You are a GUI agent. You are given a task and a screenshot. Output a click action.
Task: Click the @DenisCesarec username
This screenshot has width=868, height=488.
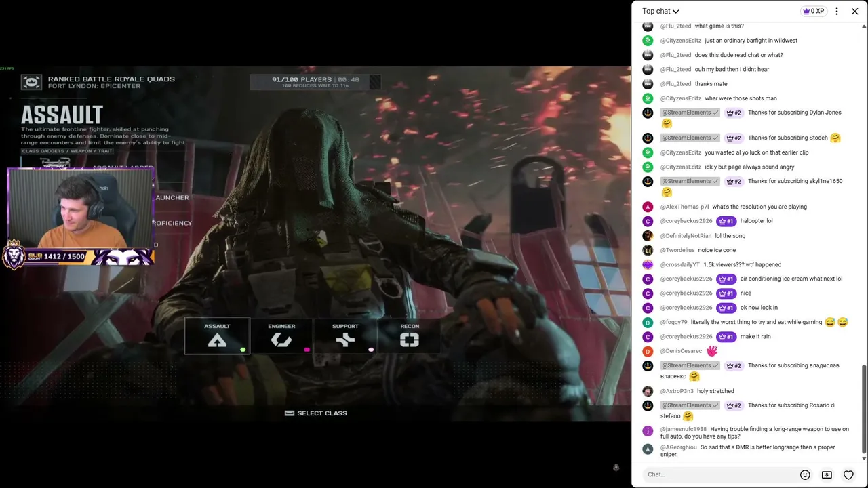[681, 351]
